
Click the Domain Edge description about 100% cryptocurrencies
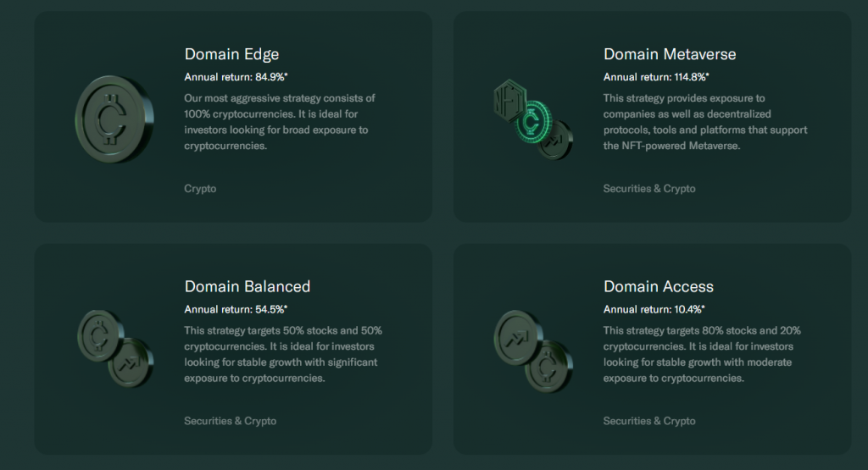280,122
